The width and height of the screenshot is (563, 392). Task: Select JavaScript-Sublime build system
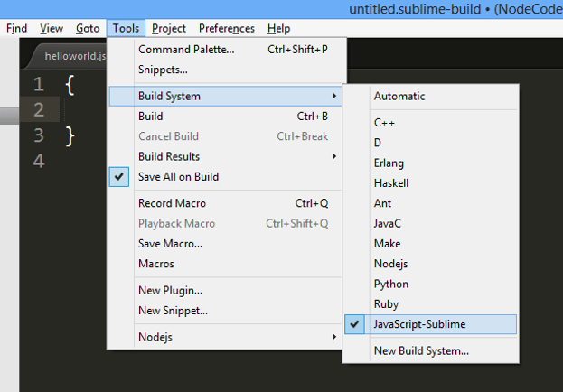point(420,324)
